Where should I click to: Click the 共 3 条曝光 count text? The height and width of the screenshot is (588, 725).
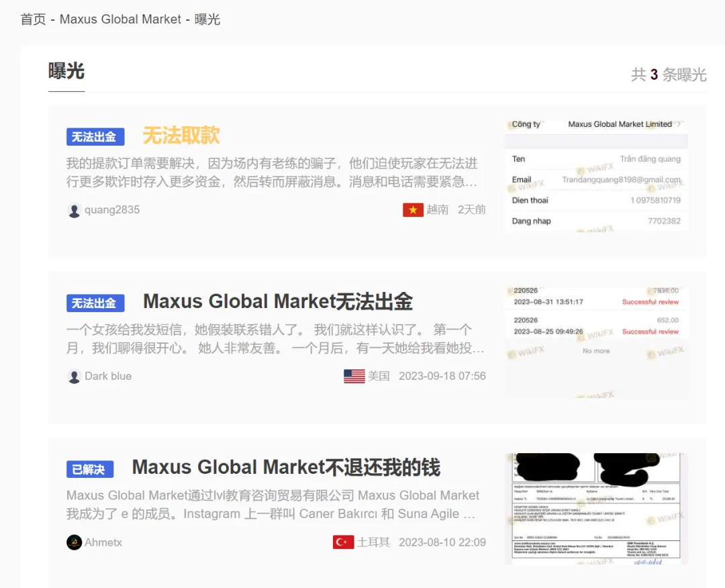click(x=669, y=75)
